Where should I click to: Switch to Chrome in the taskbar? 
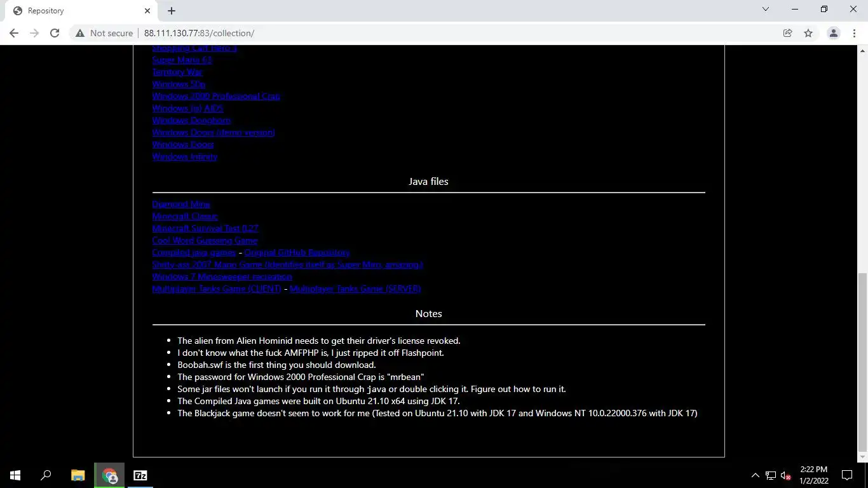coord(110,475)
